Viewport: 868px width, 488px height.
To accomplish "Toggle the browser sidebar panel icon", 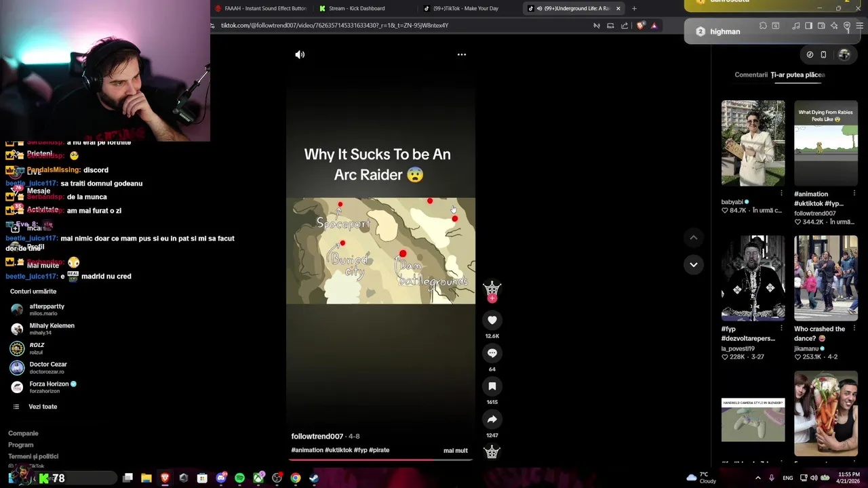I will 808,26.
